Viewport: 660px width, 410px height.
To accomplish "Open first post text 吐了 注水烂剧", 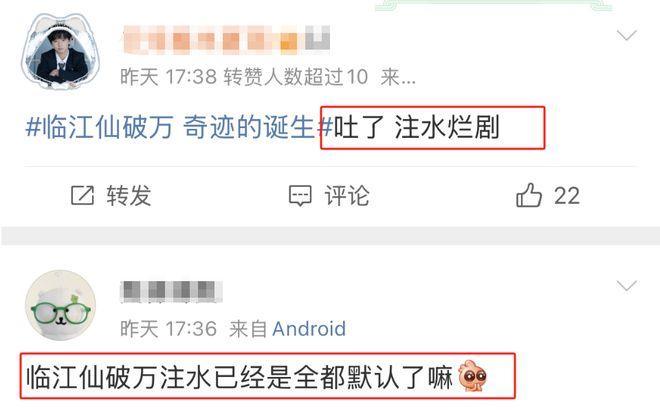I will pyautogui.click(x=417, y=128).
